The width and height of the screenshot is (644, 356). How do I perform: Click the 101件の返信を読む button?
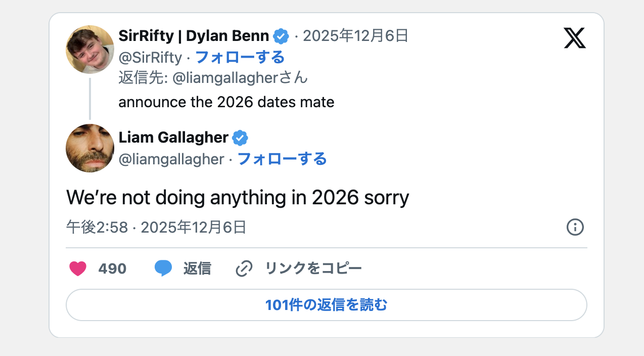pos(326,304)
